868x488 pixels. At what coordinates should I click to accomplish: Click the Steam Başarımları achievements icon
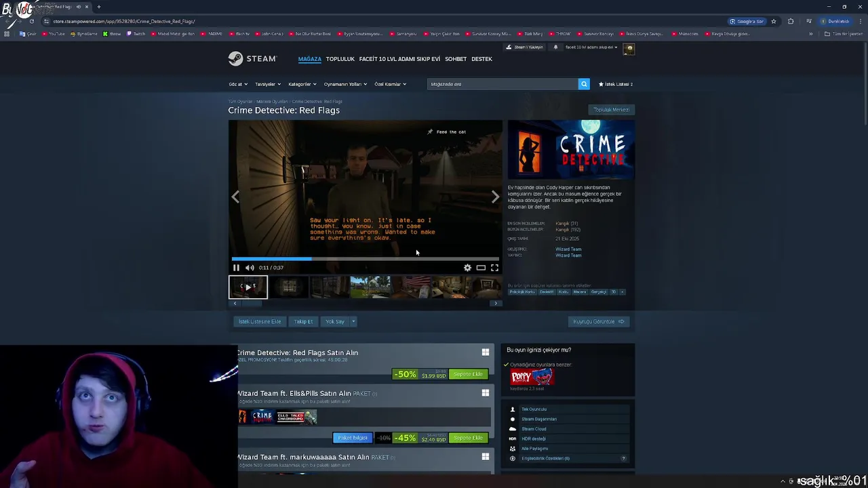(513, 419)
